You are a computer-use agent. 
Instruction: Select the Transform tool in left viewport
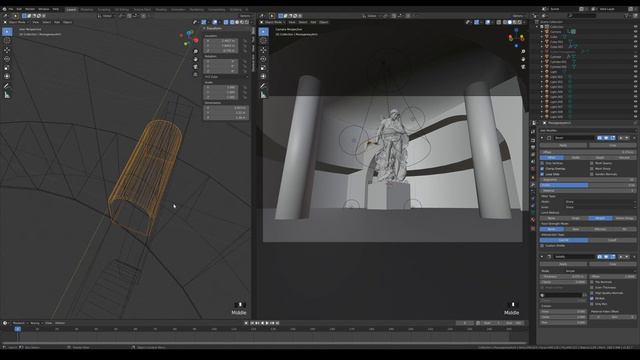tap(7, 76)
